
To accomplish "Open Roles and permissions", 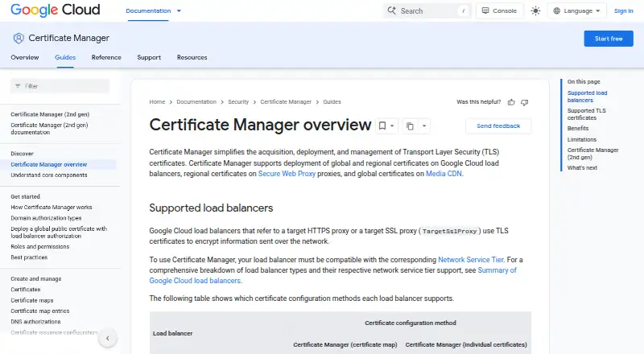I will 39,247.
